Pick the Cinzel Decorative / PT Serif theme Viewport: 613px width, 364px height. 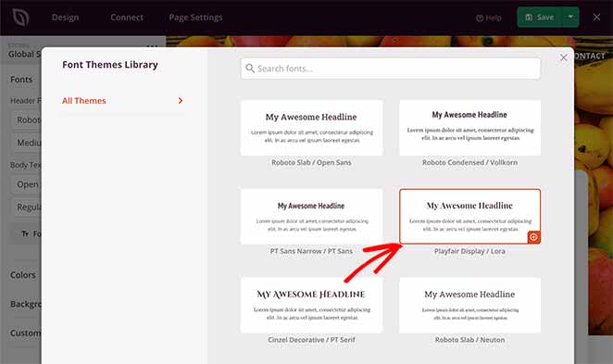coord(311,306)
